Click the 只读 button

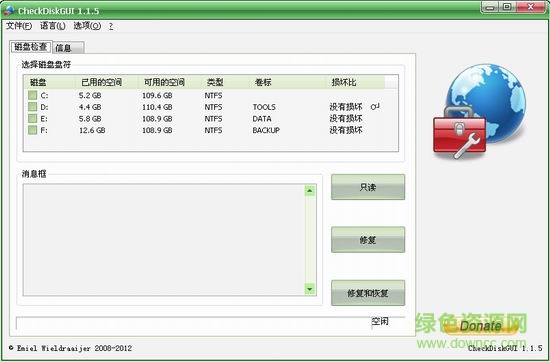(368, 187)
